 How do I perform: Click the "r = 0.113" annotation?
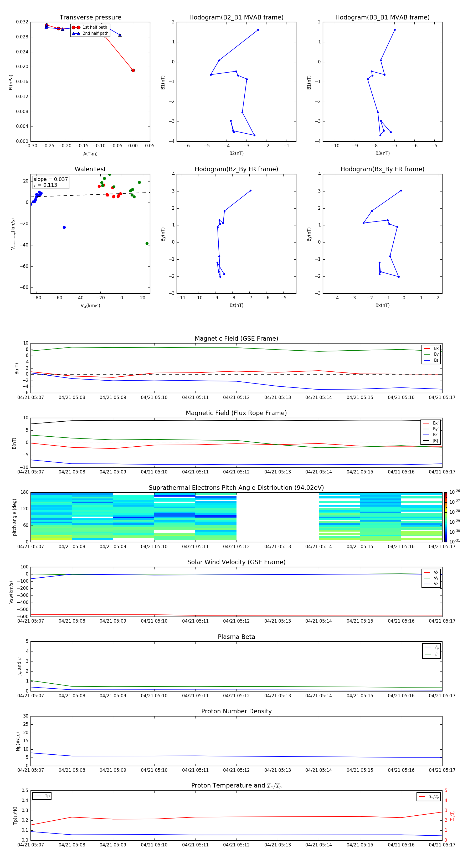[x=45, y=185]
